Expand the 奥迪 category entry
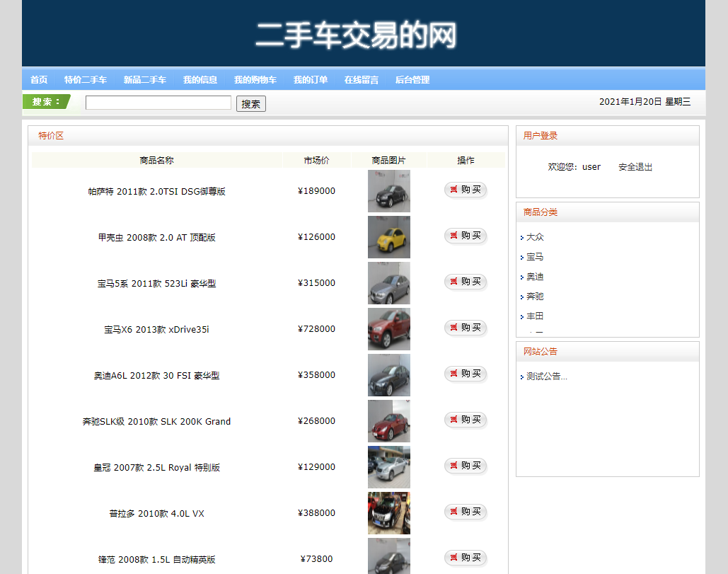 coord(534,277)
